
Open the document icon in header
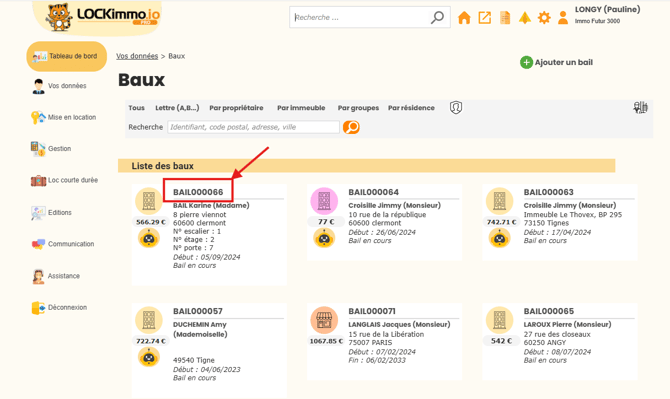point(505,18)
